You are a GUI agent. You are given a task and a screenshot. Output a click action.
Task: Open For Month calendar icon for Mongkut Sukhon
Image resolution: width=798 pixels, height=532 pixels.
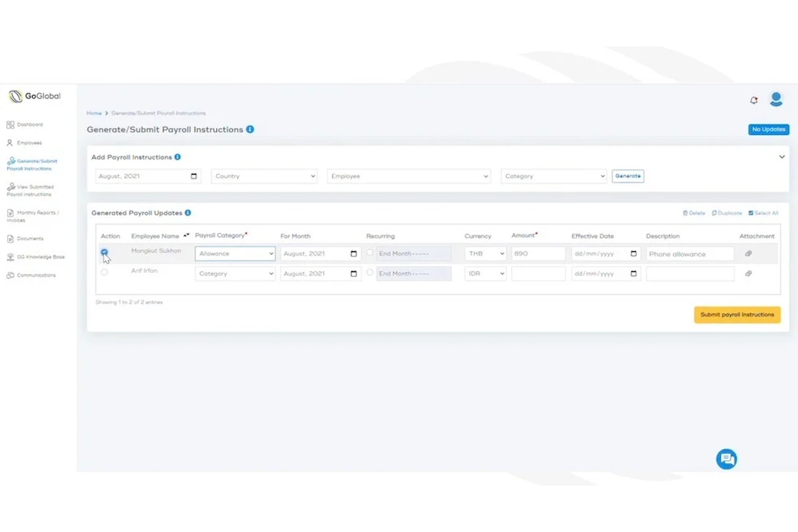click(x=354, y=254)
